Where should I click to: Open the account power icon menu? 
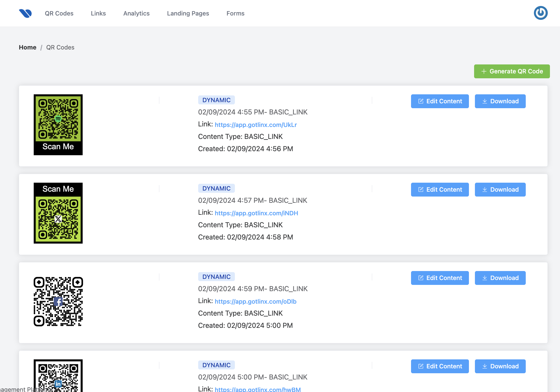coord(540,13)
